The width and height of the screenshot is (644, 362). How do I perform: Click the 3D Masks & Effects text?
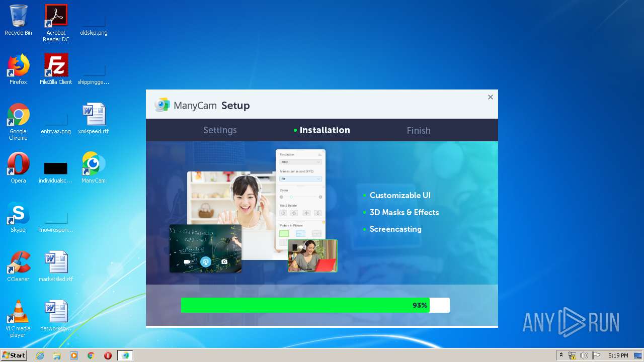(x=404, y=212)
